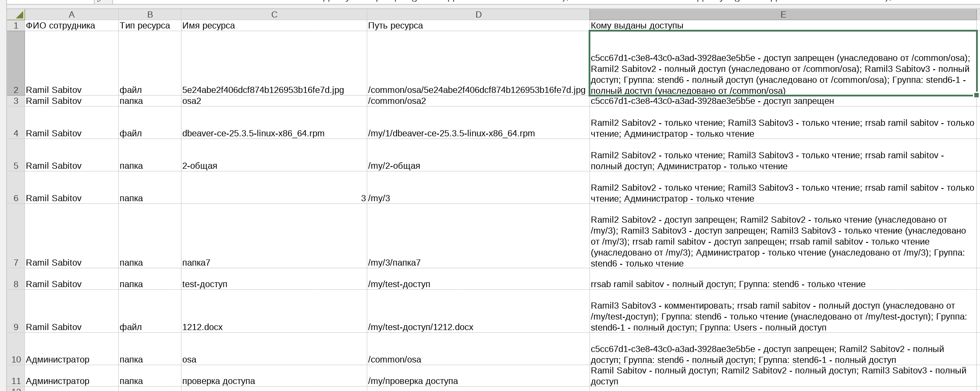The width and height of the screenshot is (980, 391).
Task: Select 'файл' type cell in row 9
Action: click(x=150, y=311)
